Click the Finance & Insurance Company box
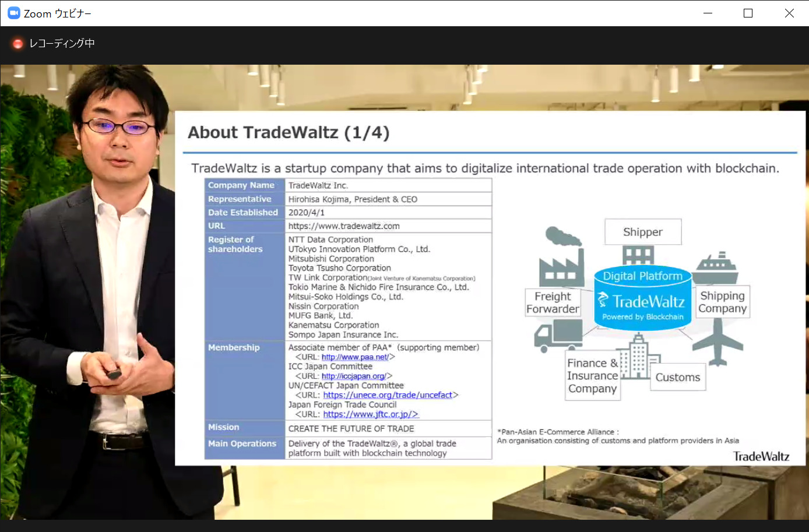Screen dimensions: 809x532 point(592,376)
